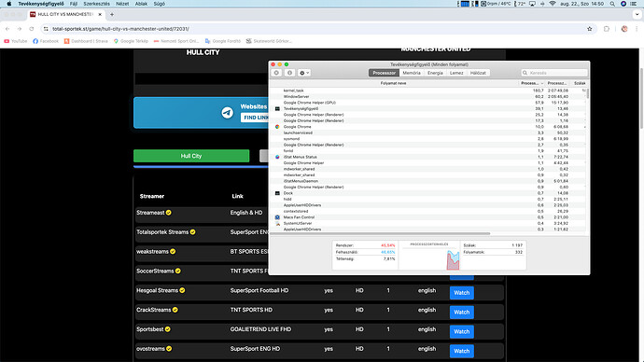644x362 pixels.
Task: Switch to the Energia tab
Action: [x=435, y=73]
